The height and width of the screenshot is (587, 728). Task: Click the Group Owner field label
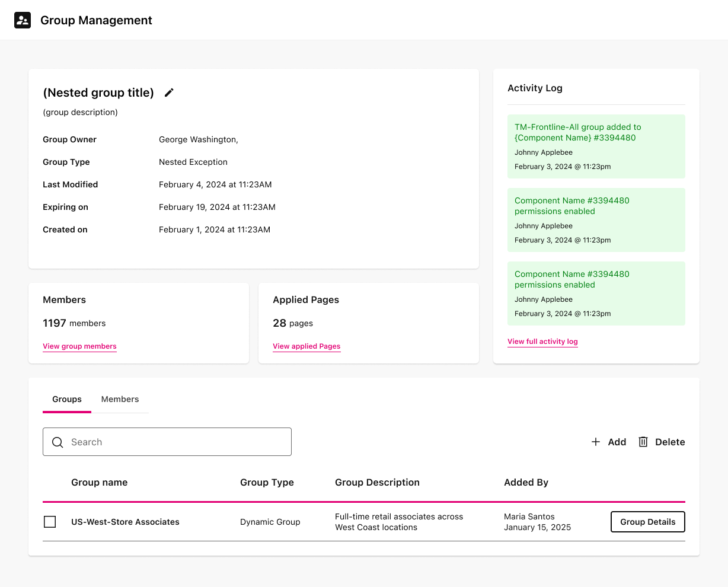pyautogui.click(x=69, y=140)
